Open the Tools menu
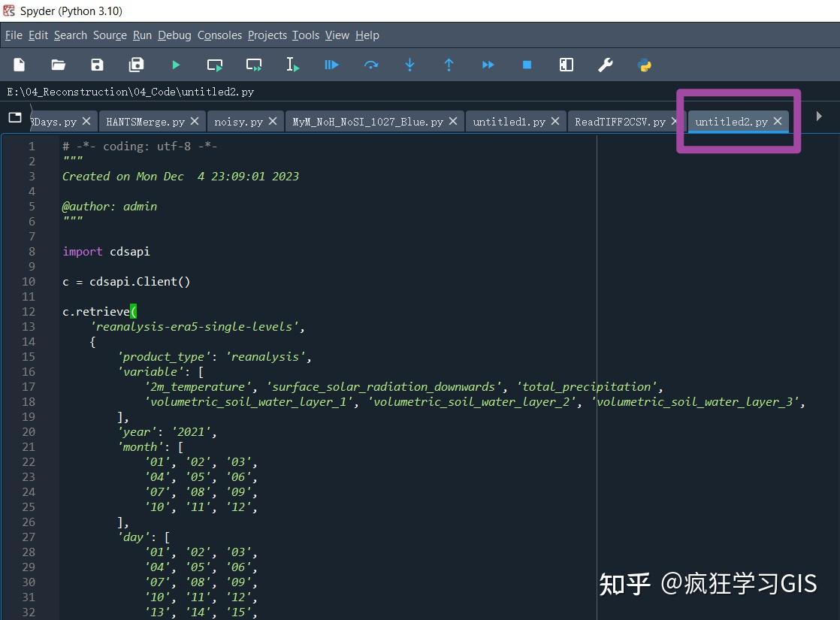Screen dimensions: 840x620 point(305,35)
